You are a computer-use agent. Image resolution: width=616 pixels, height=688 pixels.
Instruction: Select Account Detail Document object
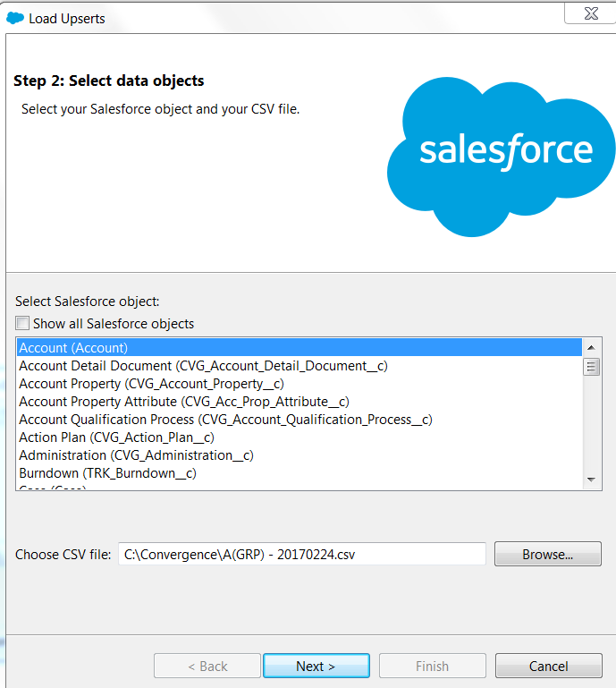(203, 366)
